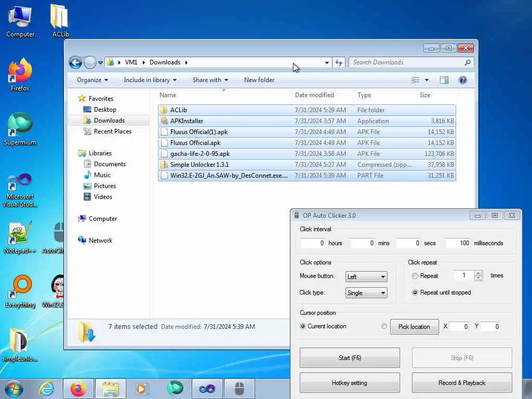Screen dimensions: 532x399
Task: Open the simpleunlocker desktop folder icon
Action: (20, 345)
